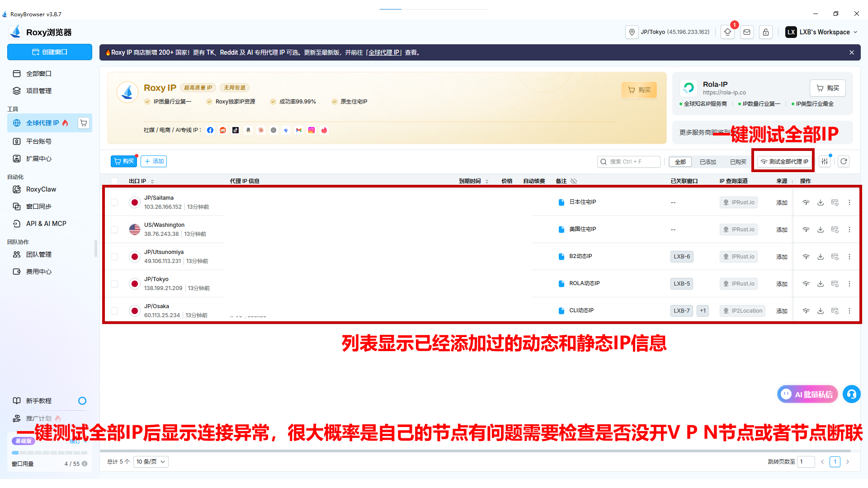Select the 已购买 filter tab
Screen dimensions: 868x488
(x=738, y=162)
